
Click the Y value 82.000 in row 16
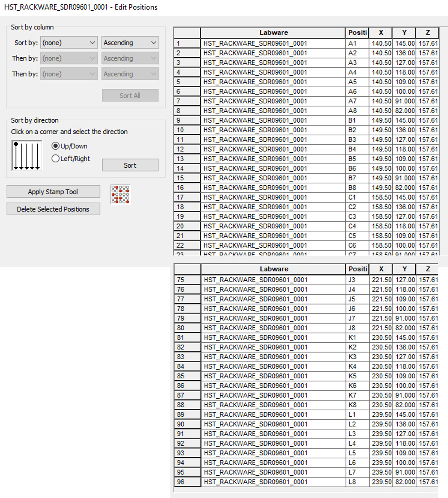coord(404,188)
